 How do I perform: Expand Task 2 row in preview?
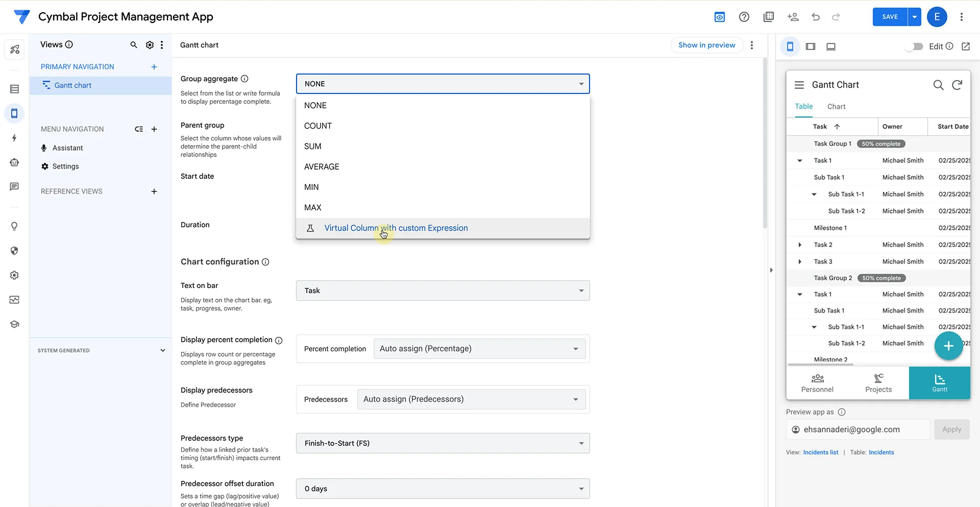coord(800,245)
